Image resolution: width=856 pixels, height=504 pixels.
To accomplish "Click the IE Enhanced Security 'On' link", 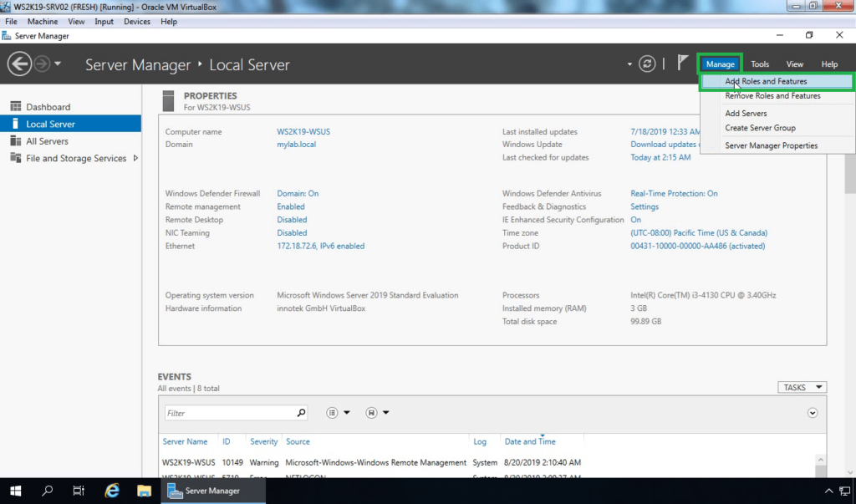I will [636, 220].
